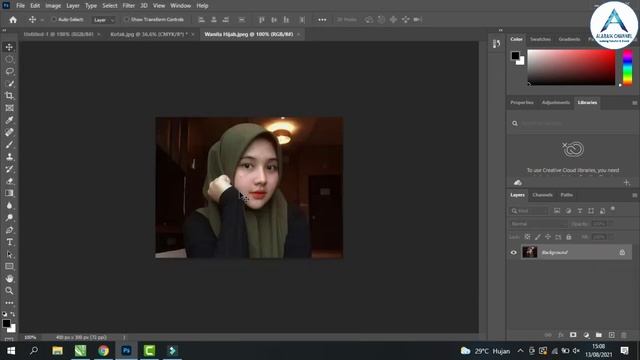Select the Path Selection tool
Viewport: 640px width, 360px height.
click(x=9, y=254)
